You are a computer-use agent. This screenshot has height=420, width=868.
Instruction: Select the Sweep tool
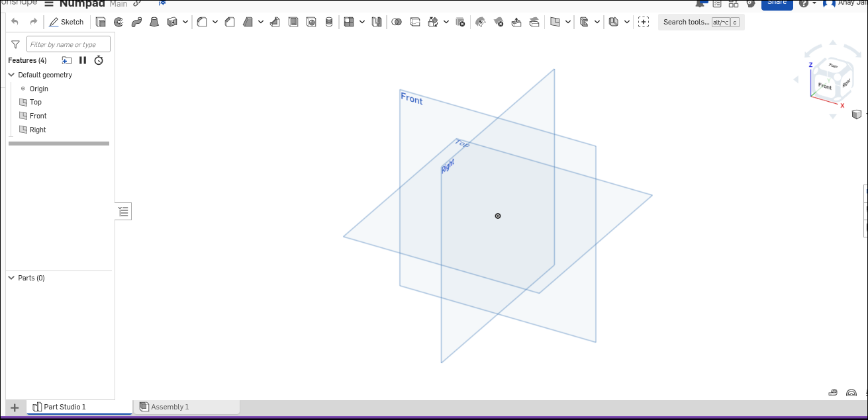click(x=137, y=22)
